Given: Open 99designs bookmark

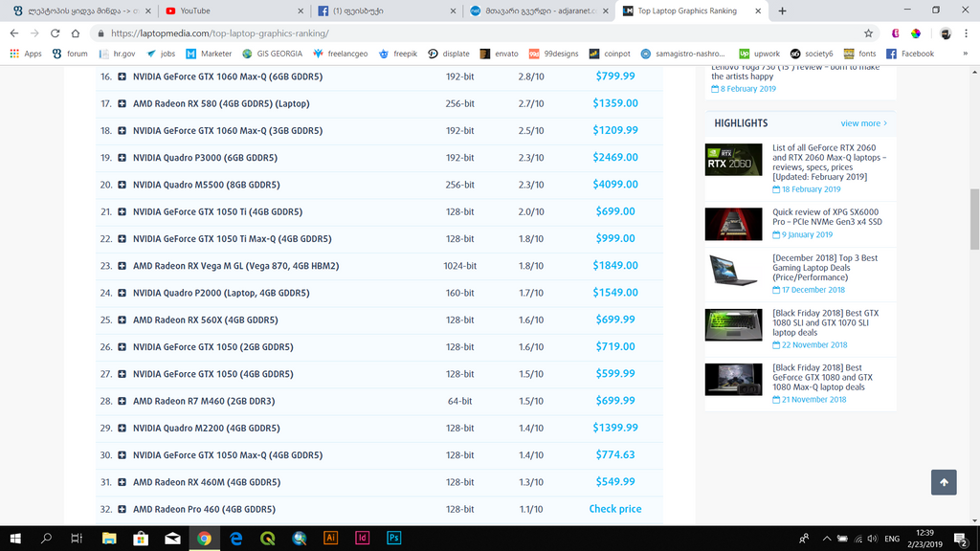Looking at the screenshot, I should pos(554,54).
